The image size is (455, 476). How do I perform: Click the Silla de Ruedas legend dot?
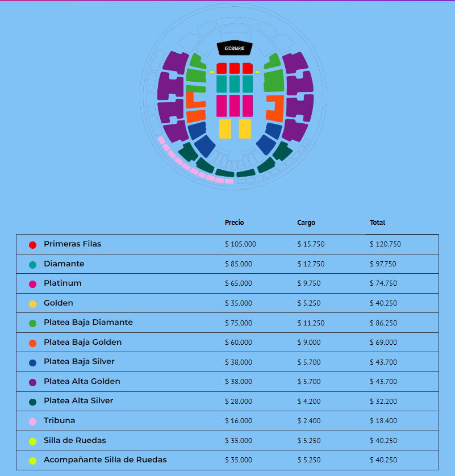(32, 441)
